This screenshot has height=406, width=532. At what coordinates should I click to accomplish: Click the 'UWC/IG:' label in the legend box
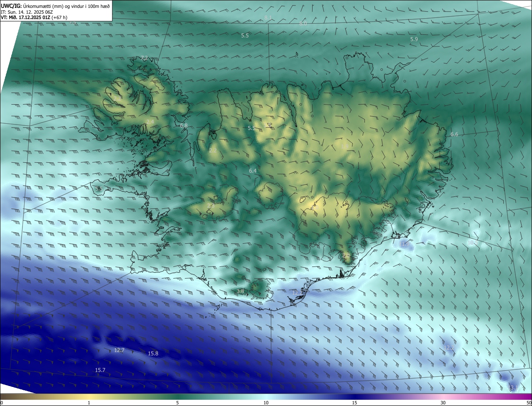[x=11, y=5]
